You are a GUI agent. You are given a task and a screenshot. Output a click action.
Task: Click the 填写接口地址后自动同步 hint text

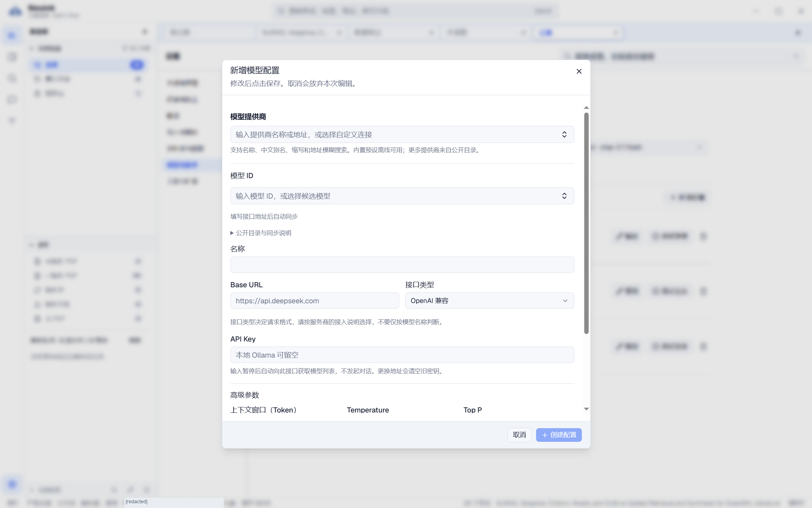pos(264,216)
